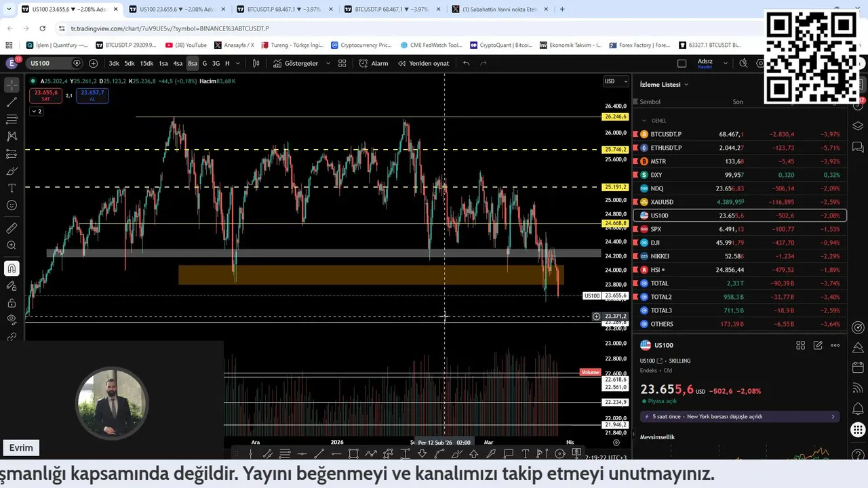Open the forecasting and measurement tools
Image resolution: width=868 pixels, height=488 pixels.
(x=12, y=154)
